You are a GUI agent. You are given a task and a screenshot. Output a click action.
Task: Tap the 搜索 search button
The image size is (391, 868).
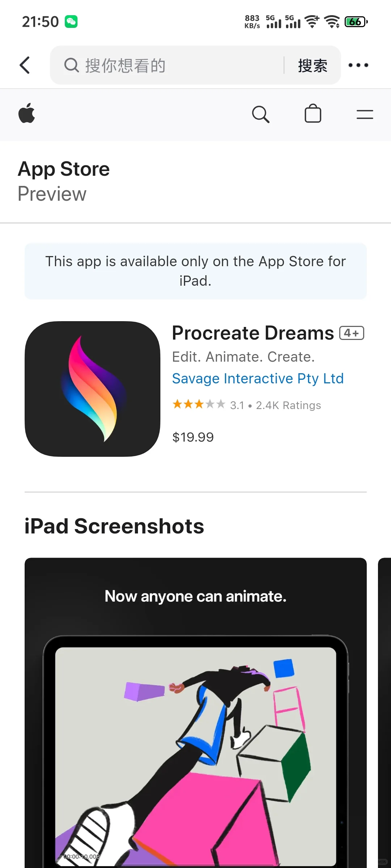(313, 65)
